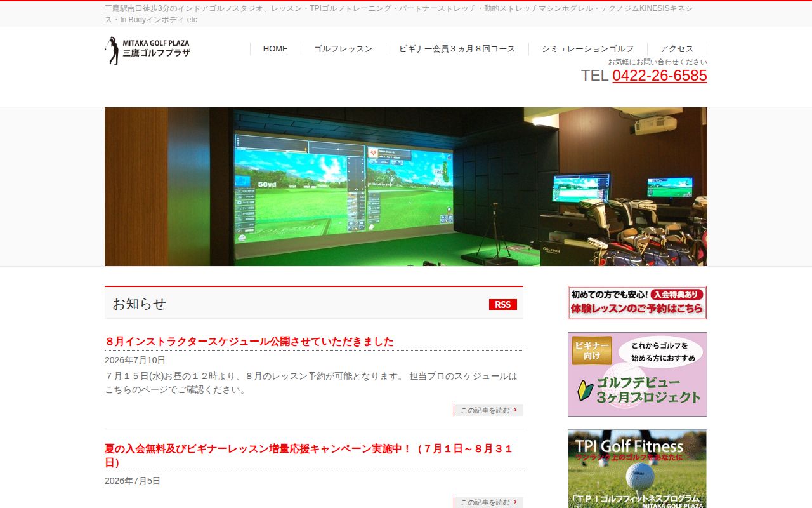Image resolution: width=812 pixels, height=508 pixels.
Task: Open the ゴルフデビュー3ヶ月プロジェクト banner
Action: coord(638,374)
